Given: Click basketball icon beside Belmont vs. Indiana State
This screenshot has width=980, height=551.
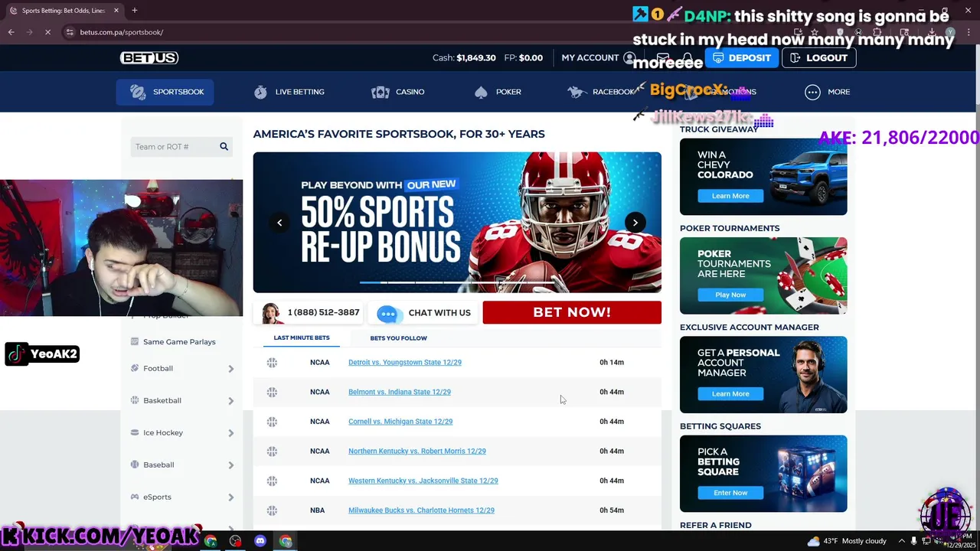Looking at the screenshot, I should [x=272, y=392].
